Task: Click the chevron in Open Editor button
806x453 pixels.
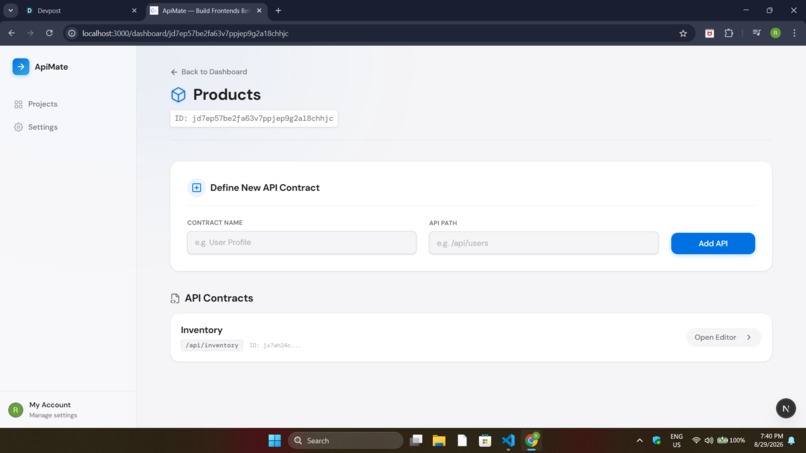Action: click(x=749, y=337)
